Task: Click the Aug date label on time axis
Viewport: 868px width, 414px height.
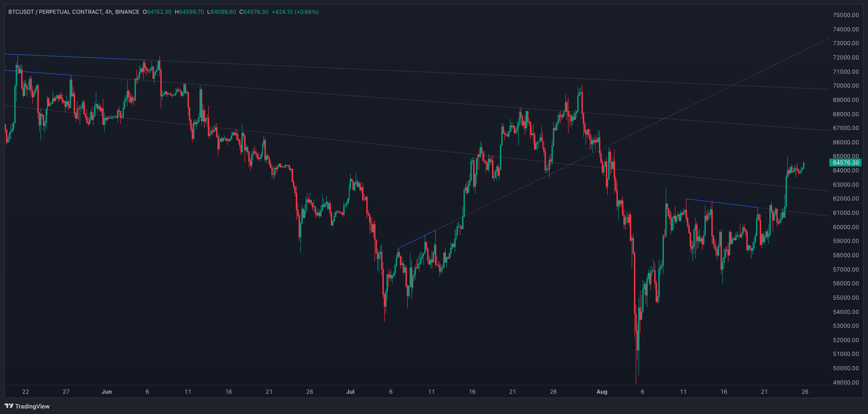Action: pos(602,392)
